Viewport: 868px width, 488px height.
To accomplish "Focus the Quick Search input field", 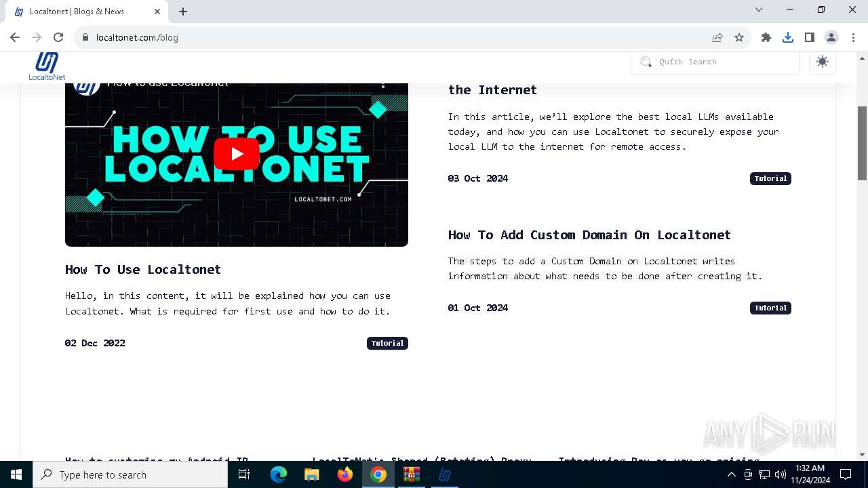I will [715, 62].
